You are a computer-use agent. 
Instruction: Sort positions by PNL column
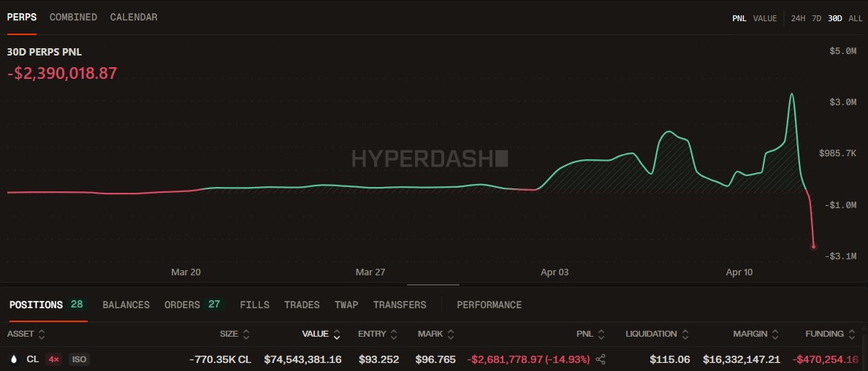(590, 334)
